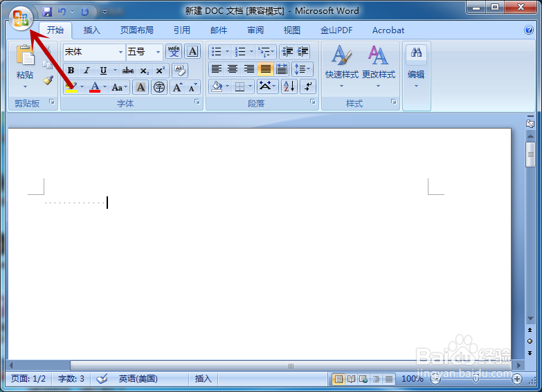Apply superscript formatting

pyautogui.click(x=160, y=71)
